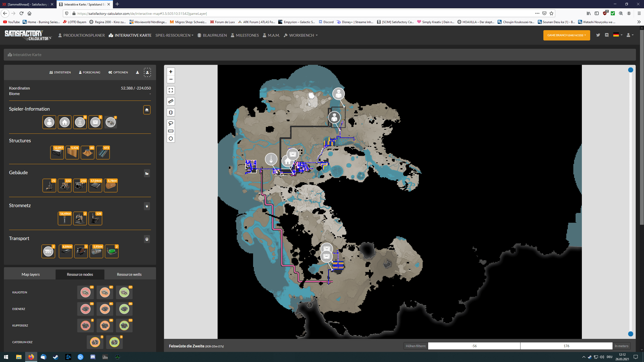
Task: Open Game Branch Early Access dropdown
Action: pos(567,35)
